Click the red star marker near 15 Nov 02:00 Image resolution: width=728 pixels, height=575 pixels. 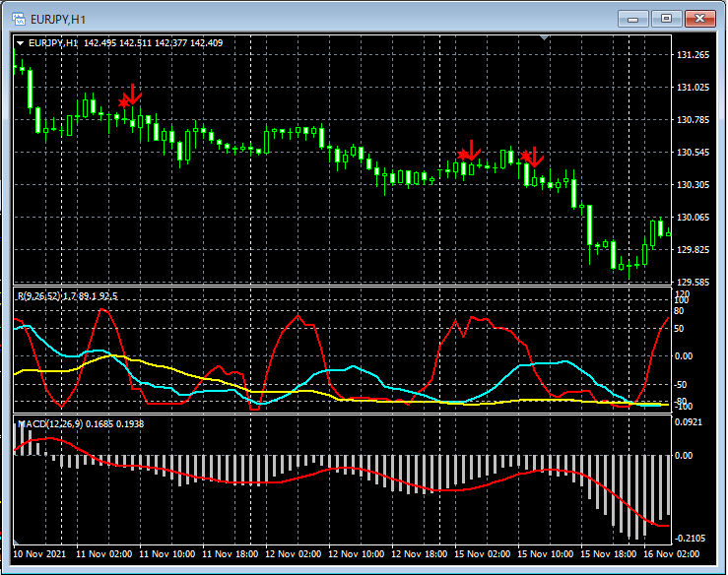463,155
